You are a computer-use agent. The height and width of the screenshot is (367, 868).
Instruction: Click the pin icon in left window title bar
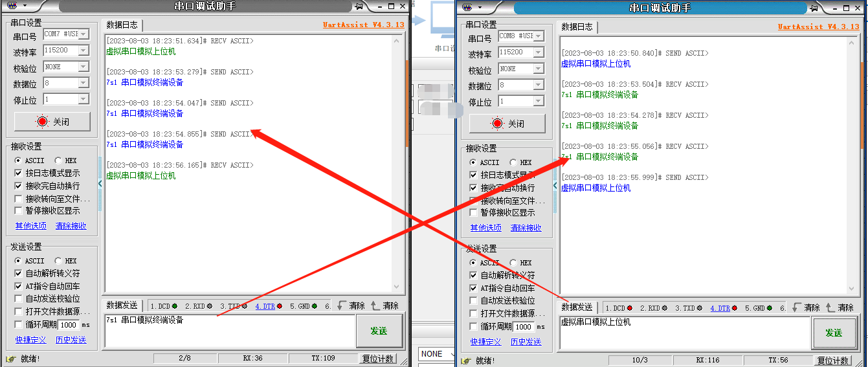(x=359, y=6)
